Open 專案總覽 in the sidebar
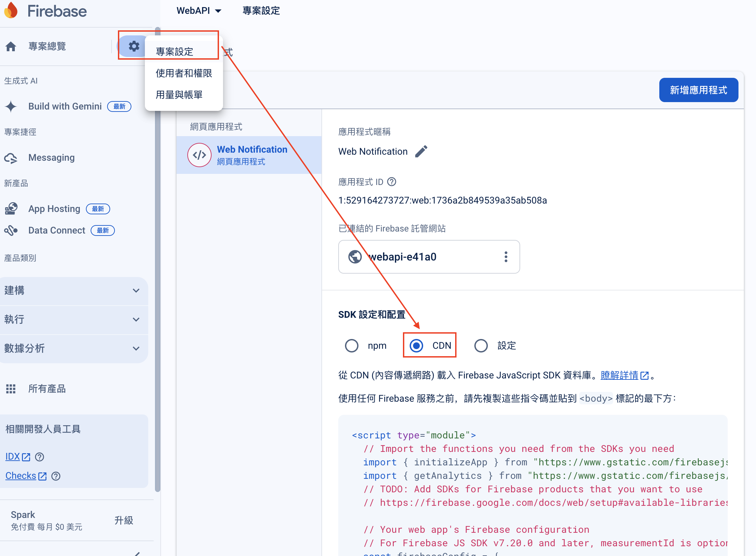The image size is (756, 556). [47, 46]
